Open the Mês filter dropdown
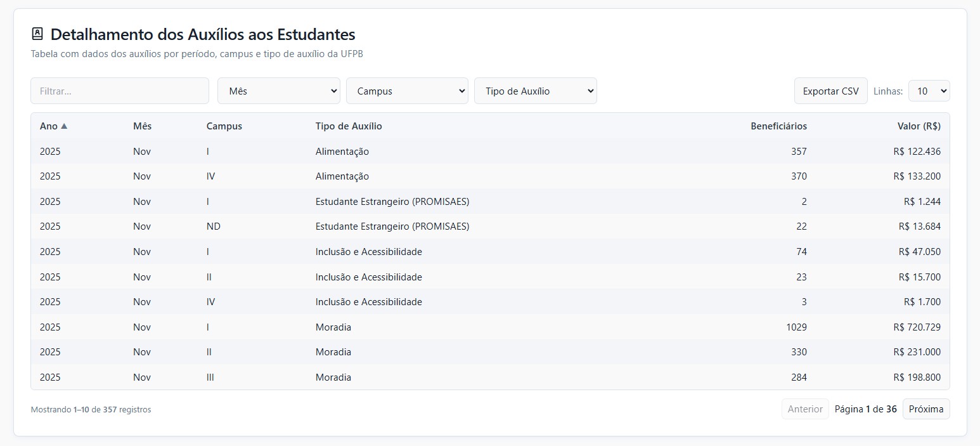Viewport: 980px width, 446px height. point(278,91)
